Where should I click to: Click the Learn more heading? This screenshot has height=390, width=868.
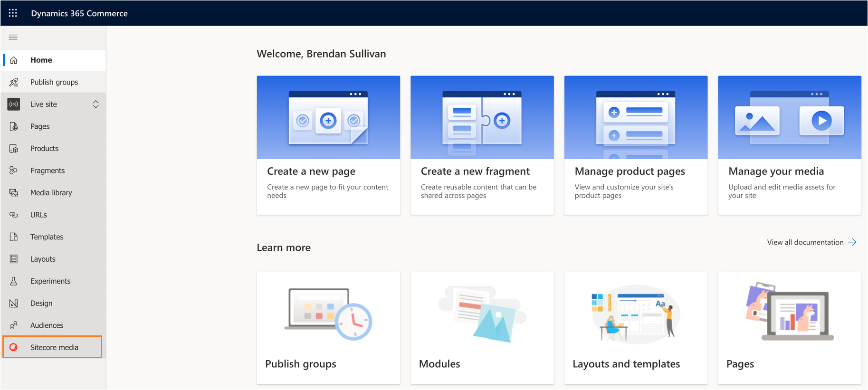(x=284, y=248)
